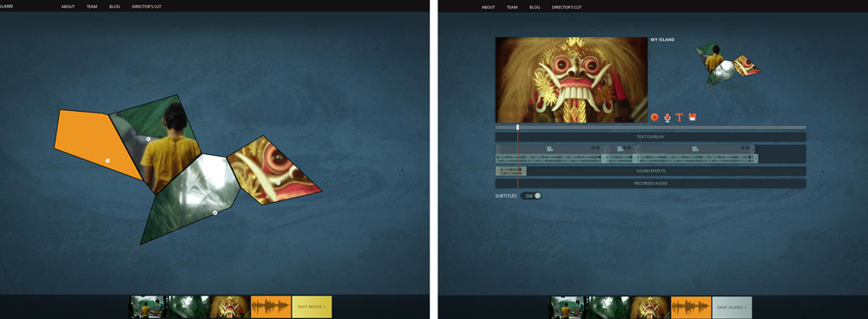Click the Sound Effects track bar

(x=650, y=172)
